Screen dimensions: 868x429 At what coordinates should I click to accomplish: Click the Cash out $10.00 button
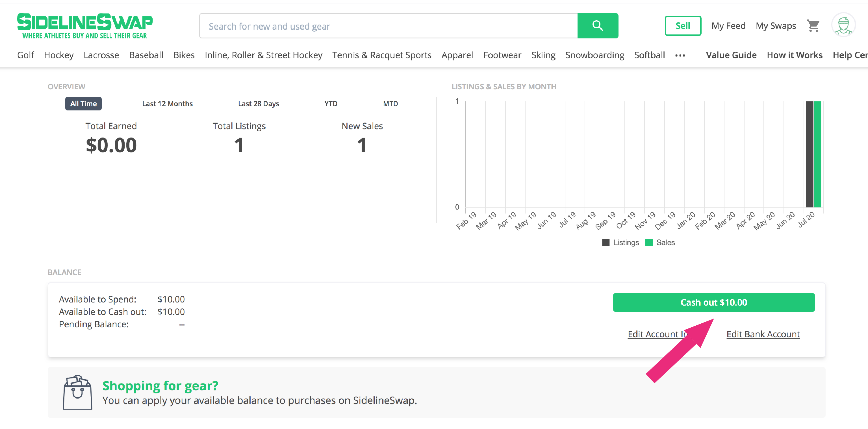[x=713, y=302]
